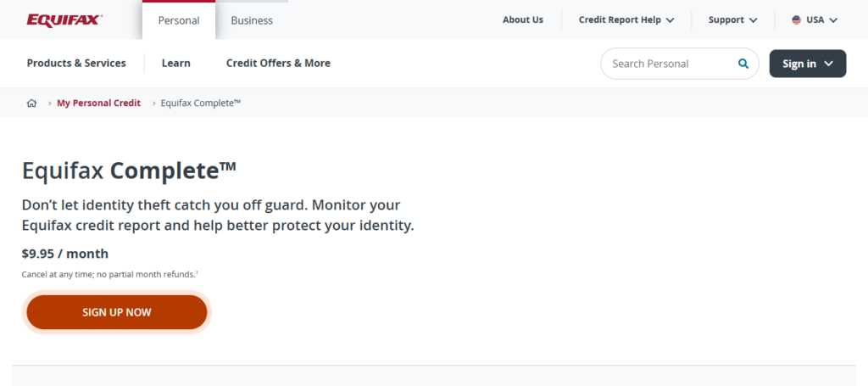Open the Learn menu

(176, 63)
